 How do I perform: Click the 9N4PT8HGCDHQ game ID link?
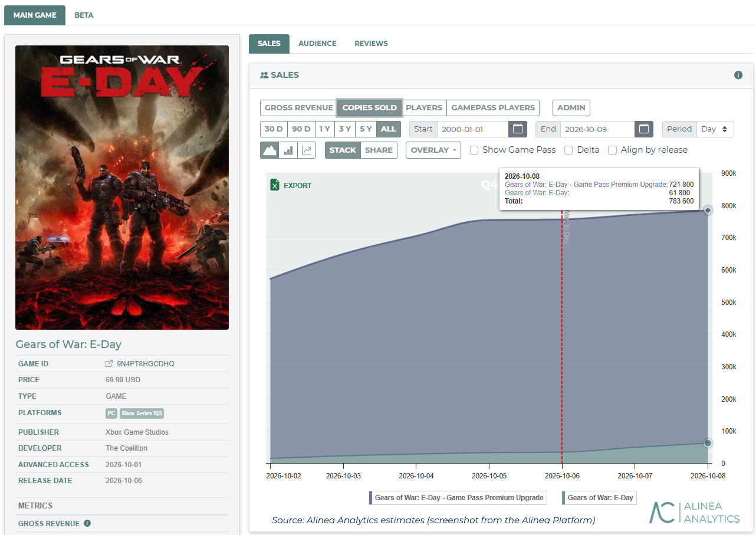pos(146,364)
